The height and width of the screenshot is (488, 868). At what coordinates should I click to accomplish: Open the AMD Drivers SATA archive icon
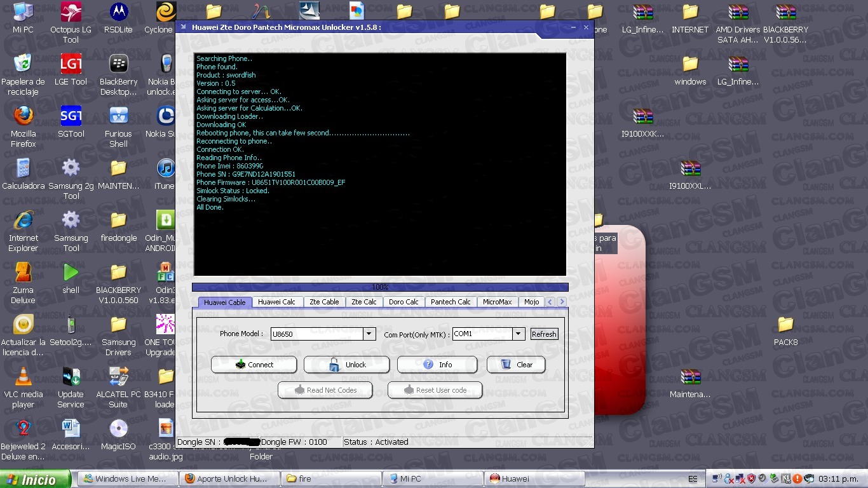(x=738, y=23)
